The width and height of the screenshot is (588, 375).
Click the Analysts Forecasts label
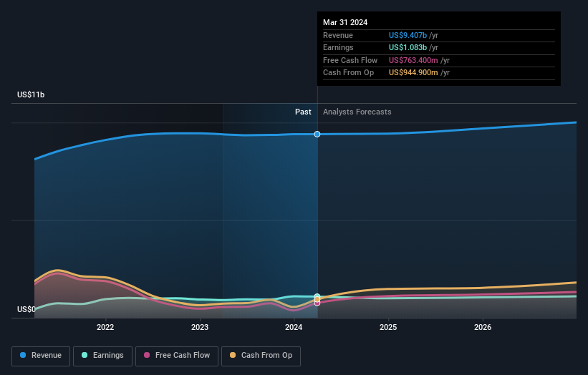357,112
